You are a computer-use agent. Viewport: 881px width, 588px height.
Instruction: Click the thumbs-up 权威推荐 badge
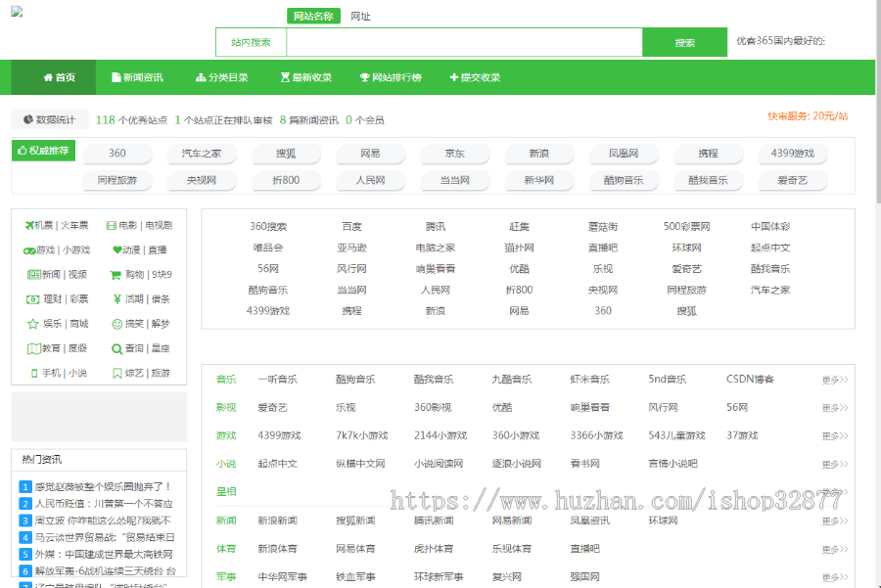click(43, 151)
